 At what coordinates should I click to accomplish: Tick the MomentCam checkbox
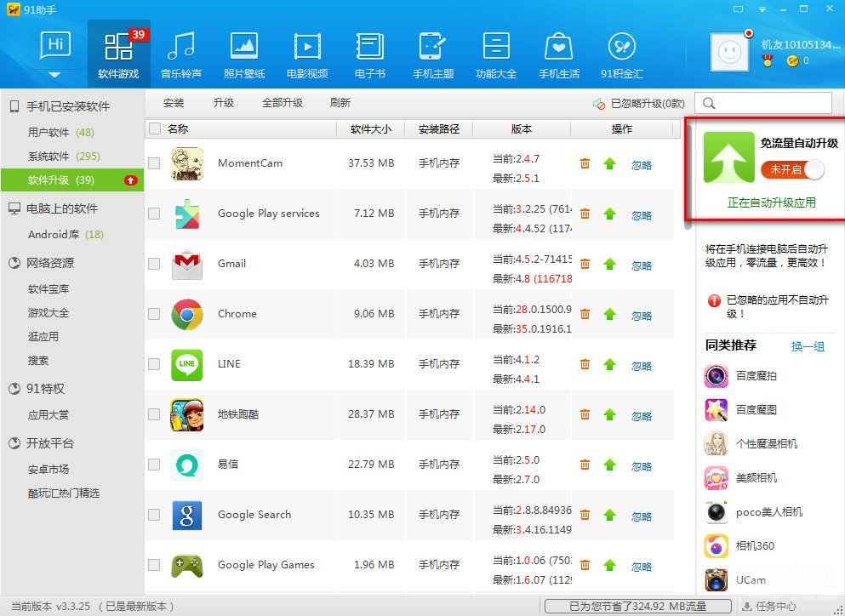click(154, 163)
